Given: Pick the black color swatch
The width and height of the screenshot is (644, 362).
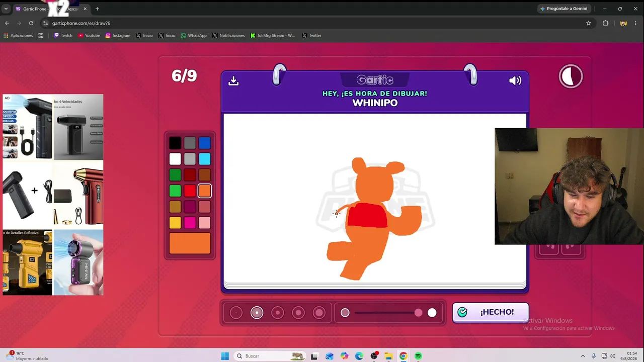Looking at the screenshot, I should point(175,143).
